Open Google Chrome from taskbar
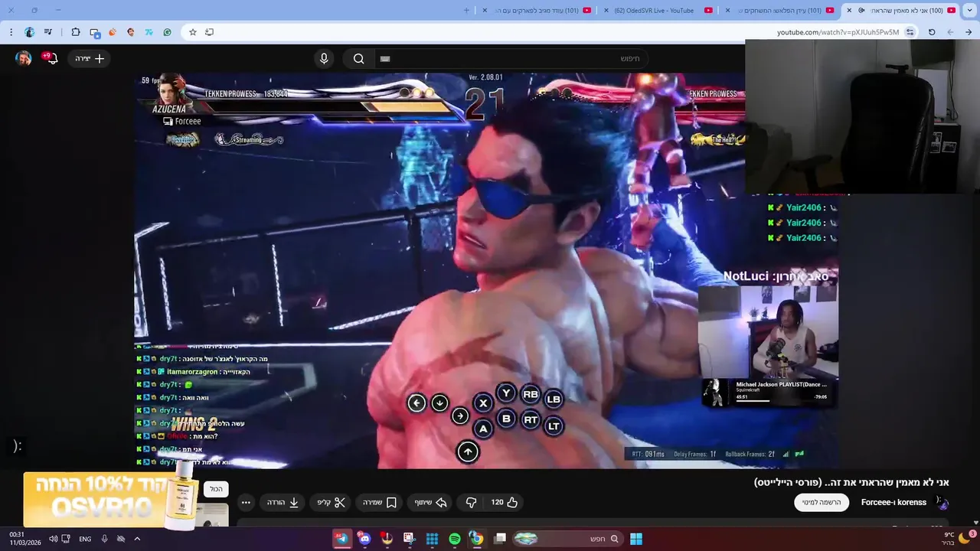Screen dimensions: 980x551 point(476,539)
